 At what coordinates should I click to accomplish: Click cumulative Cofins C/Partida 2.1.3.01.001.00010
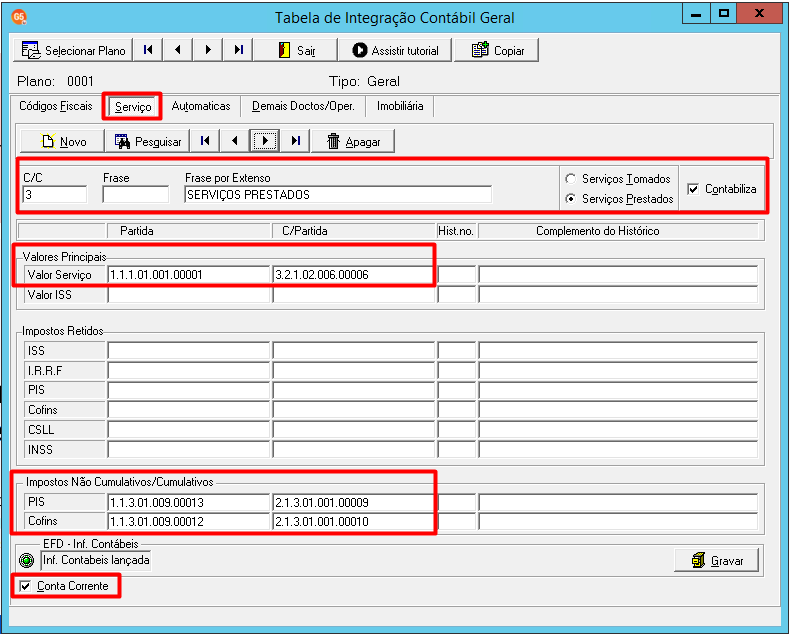pyautogui.click(x=354, y=521)
